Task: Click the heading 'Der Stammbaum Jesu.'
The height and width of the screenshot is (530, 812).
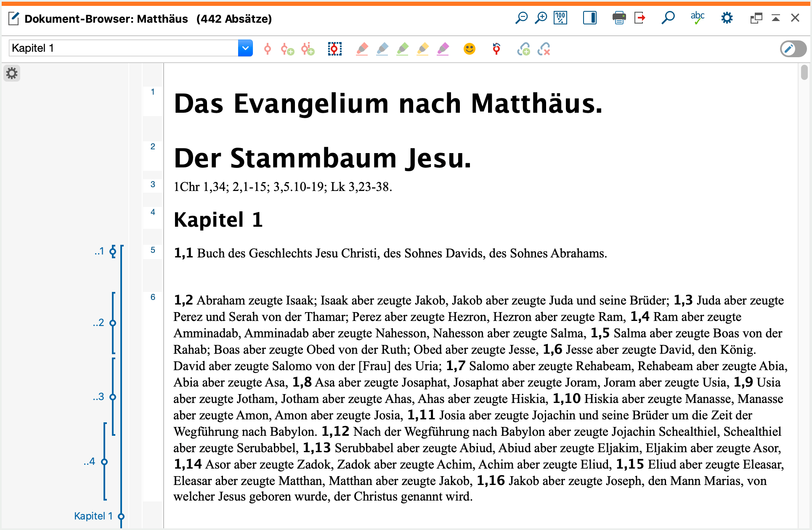Action: (x=322, y=159)
